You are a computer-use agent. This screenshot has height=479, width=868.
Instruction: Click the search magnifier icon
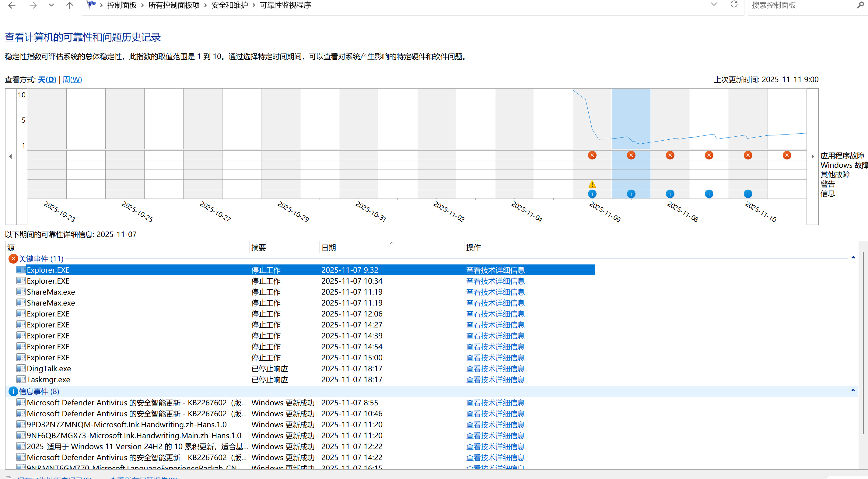[861, 5]
